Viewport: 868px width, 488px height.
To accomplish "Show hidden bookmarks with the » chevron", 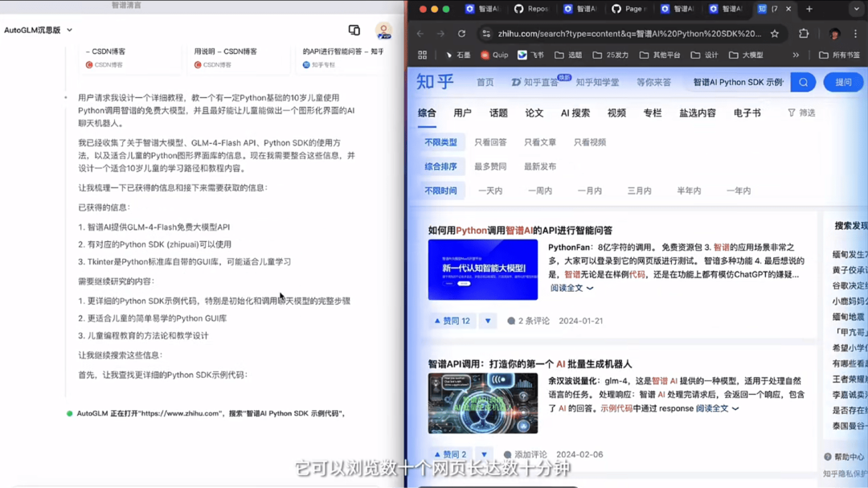I will [796, 55].
